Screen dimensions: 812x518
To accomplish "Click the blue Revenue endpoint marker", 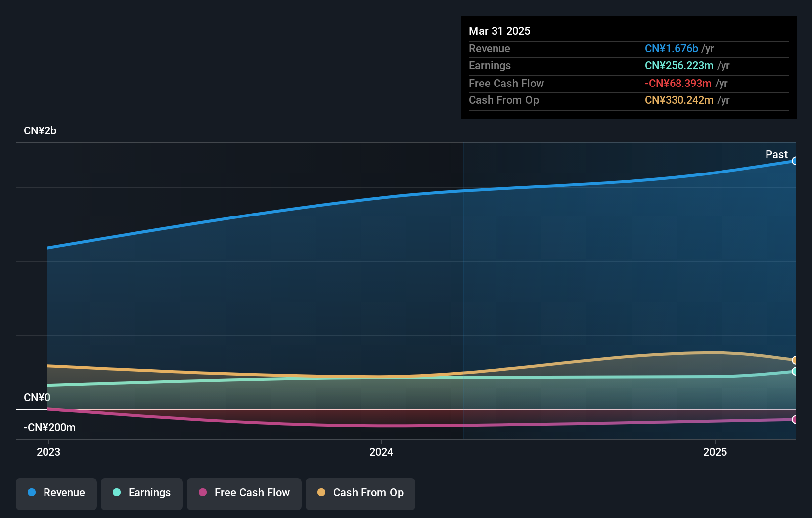I will click(x=795, y=161).
